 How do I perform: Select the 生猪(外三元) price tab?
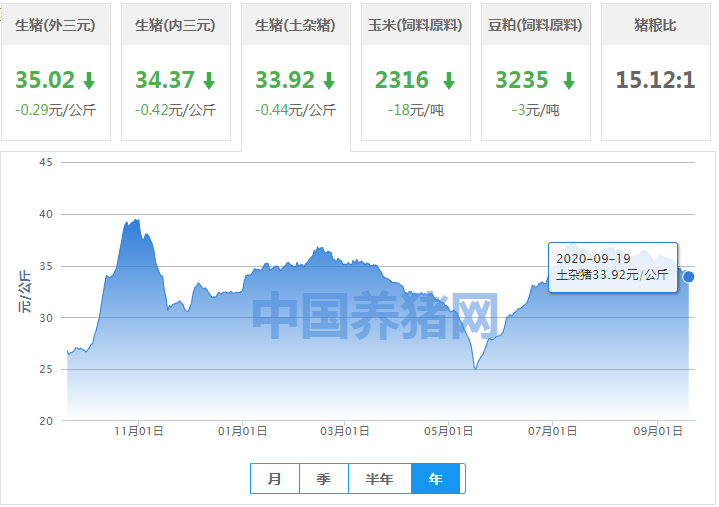click(x=56, y=72)
